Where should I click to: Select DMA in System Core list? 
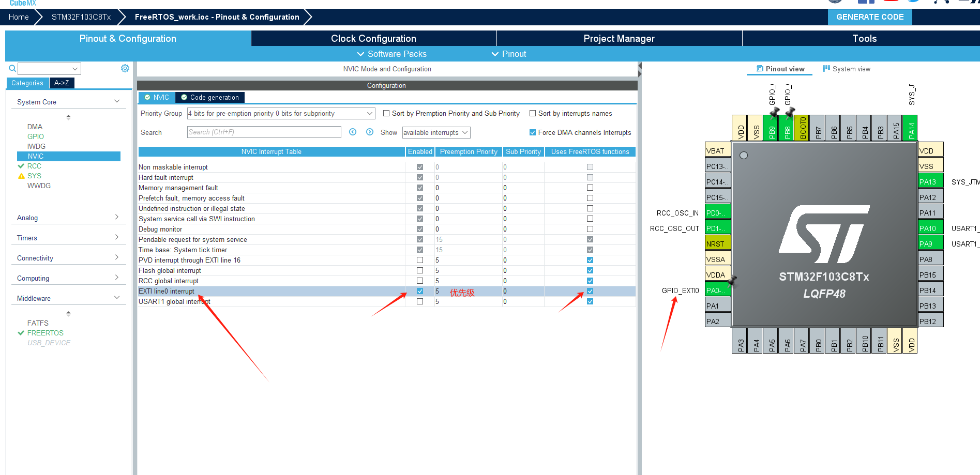pyautogui.click(x=35, y=127)
